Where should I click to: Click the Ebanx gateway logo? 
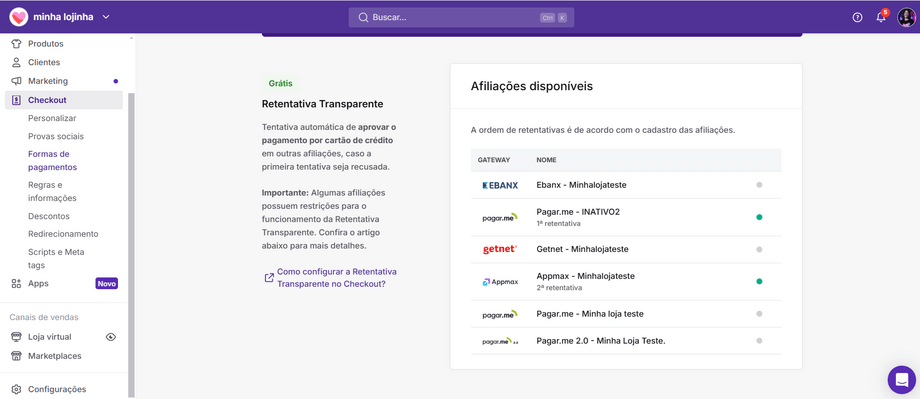pyautogui.click(x=500, y=185)
